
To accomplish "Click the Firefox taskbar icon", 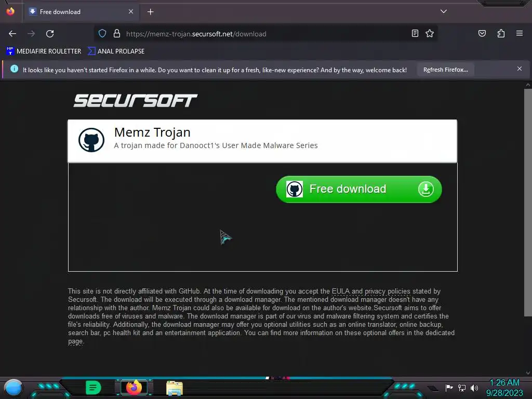I will (134, 388).
